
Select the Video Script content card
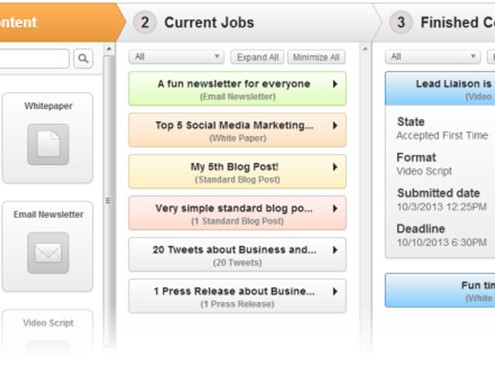pyautogui.click(x=48, y=332)
